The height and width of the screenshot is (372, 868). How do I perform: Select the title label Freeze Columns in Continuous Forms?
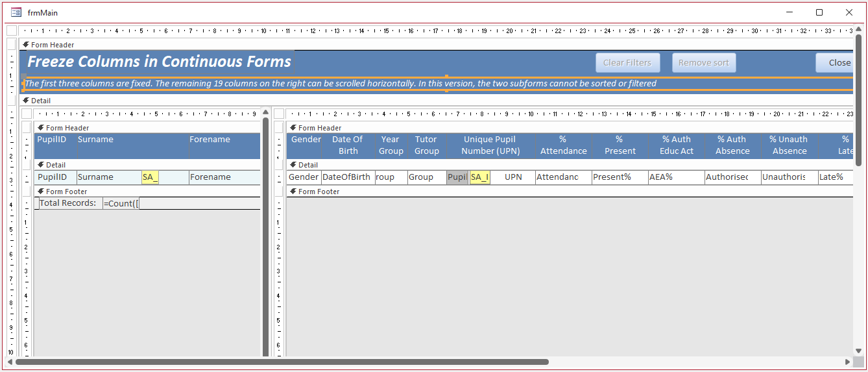(x=160, y=62)
